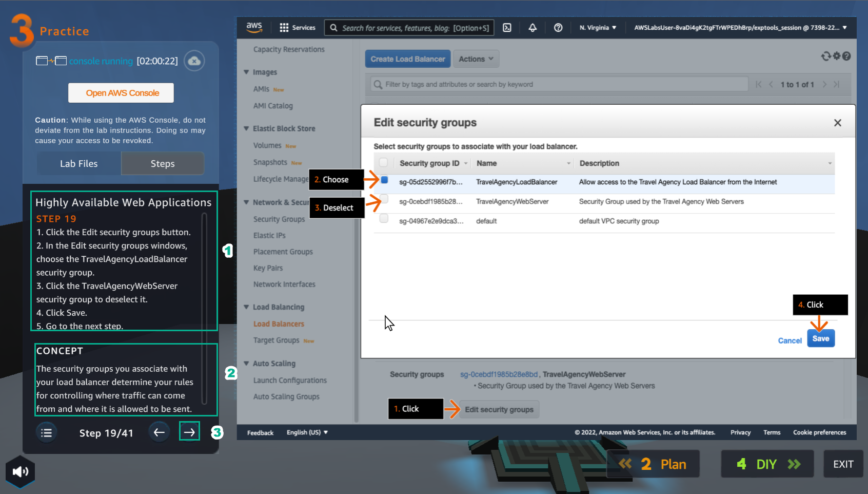
Task: Open AMI Catalog in sidebar
Action: click(273, 106)
